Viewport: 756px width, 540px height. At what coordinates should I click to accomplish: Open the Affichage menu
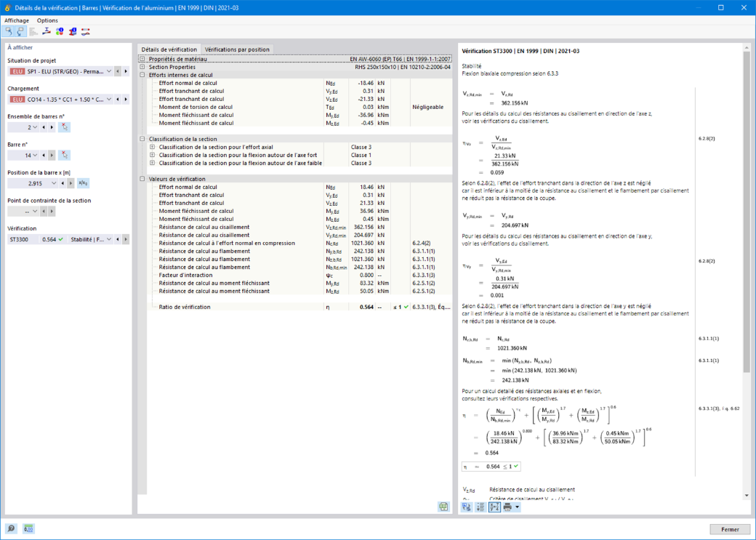click(x=17, y=20)
